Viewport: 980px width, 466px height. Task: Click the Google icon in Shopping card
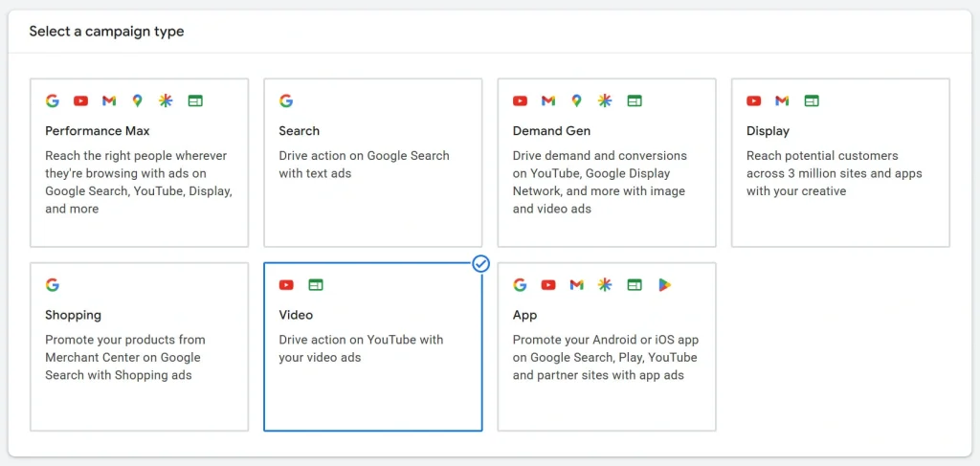click(53, 285)
